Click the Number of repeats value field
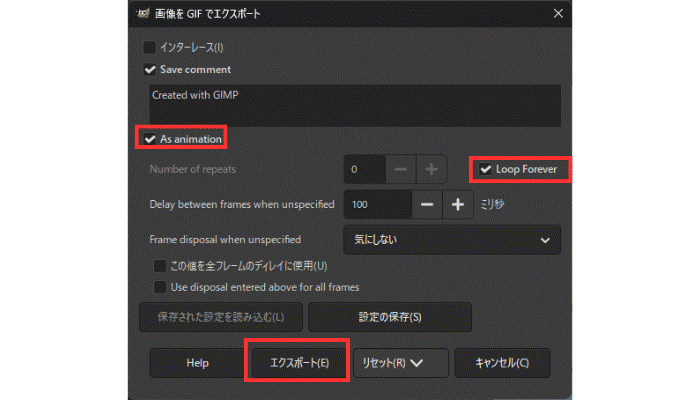700x400 pixels. pyautogui.click(x=364, y=169)
